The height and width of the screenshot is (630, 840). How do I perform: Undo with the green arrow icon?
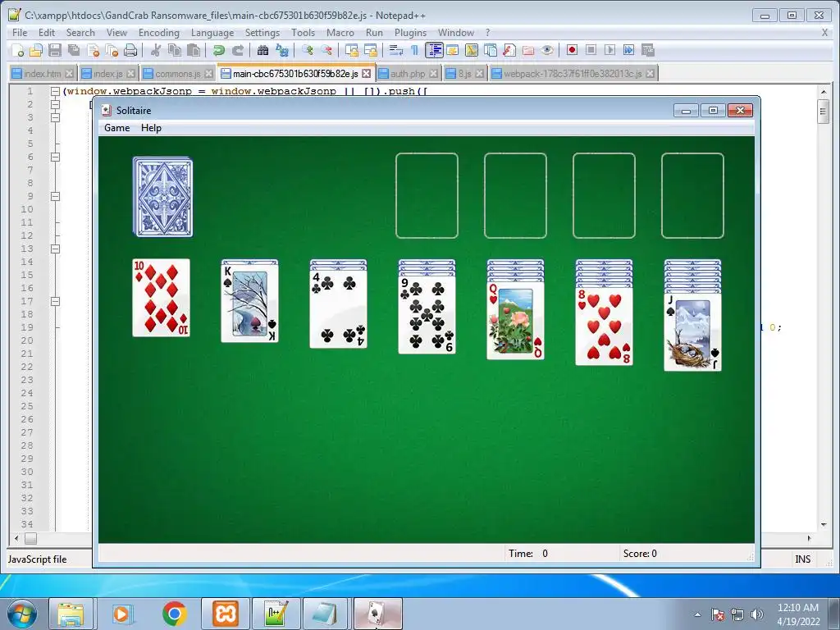218,50
